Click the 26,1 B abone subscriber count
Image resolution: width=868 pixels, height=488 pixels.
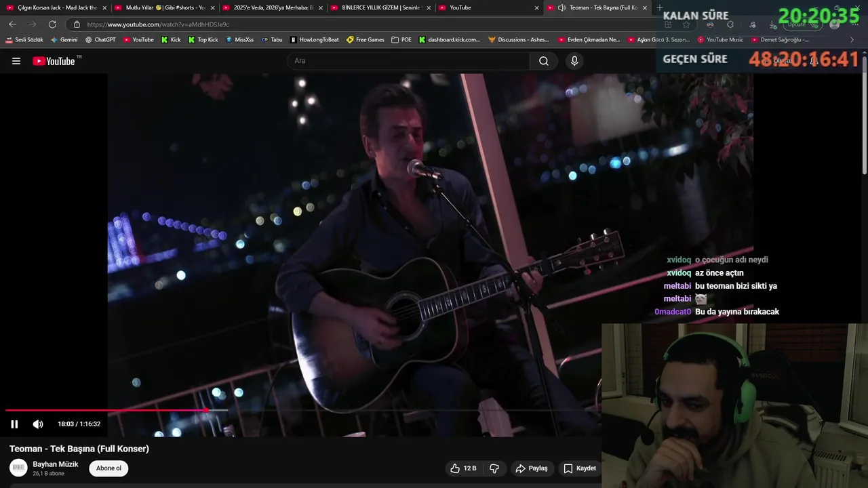tap(49, 474)
